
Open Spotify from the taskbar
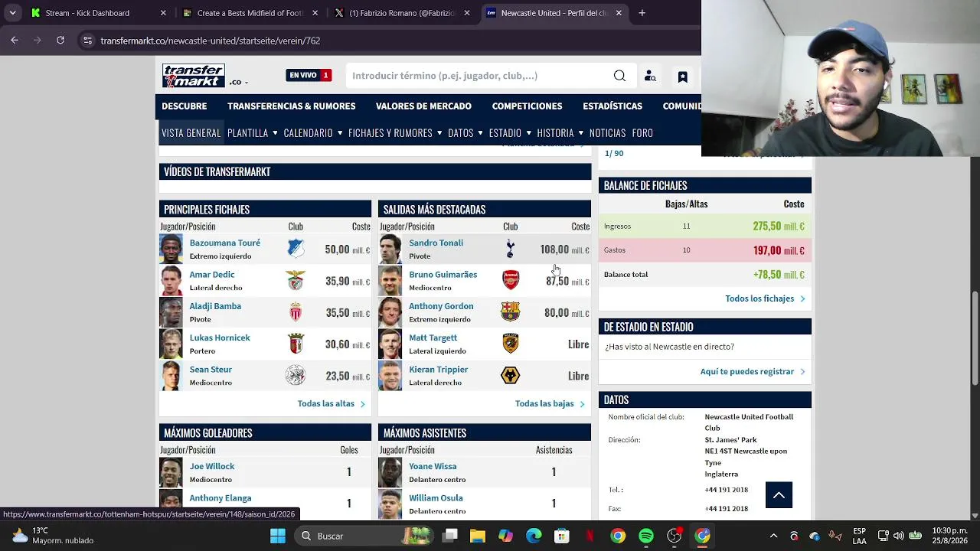(x=646, y=536)
